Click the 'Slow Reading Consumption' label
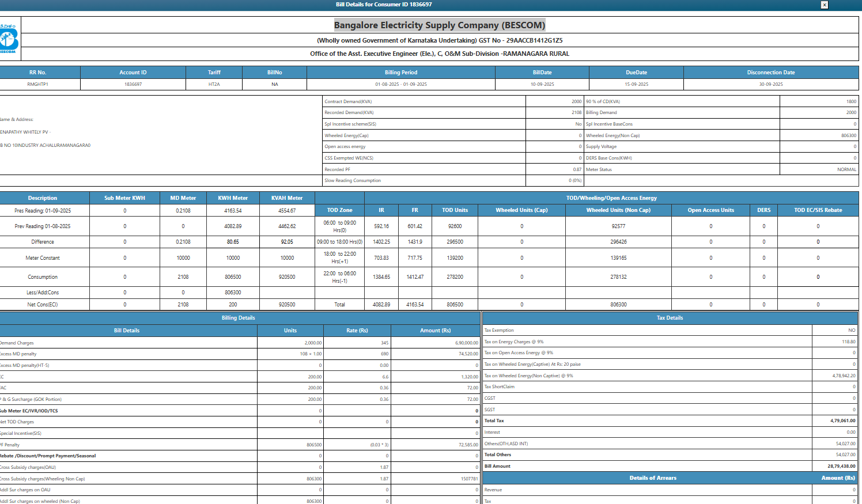862x504 pixels. 353,181
